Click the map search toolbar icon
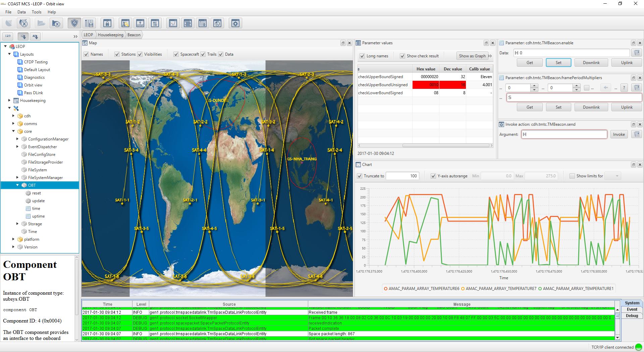 coord(125,23)
